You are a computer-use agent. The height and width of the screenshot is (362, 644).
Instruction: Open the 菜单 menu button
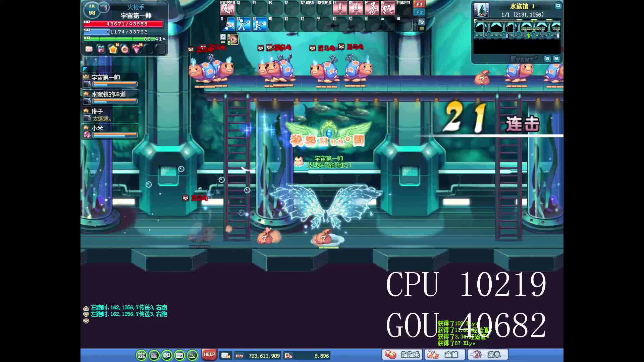click(488, 355)
